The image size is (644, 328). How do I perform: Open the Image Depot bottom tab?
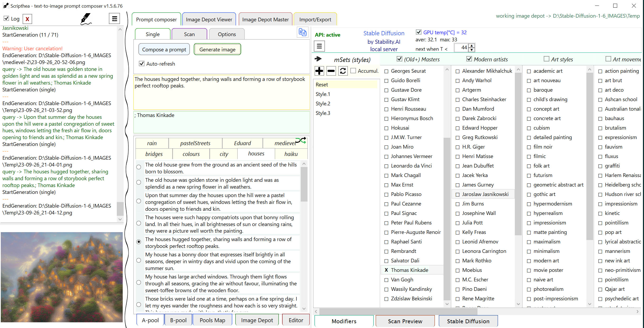click(257, 320)
